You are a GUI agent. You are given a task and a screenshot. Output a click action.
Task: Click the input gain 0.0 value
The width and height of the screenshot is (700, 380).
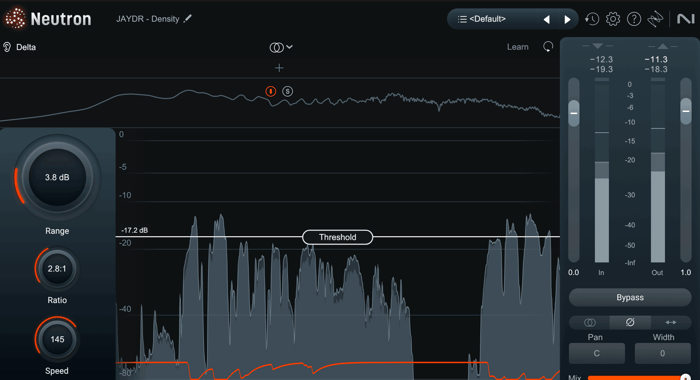(x=573, y=272)
